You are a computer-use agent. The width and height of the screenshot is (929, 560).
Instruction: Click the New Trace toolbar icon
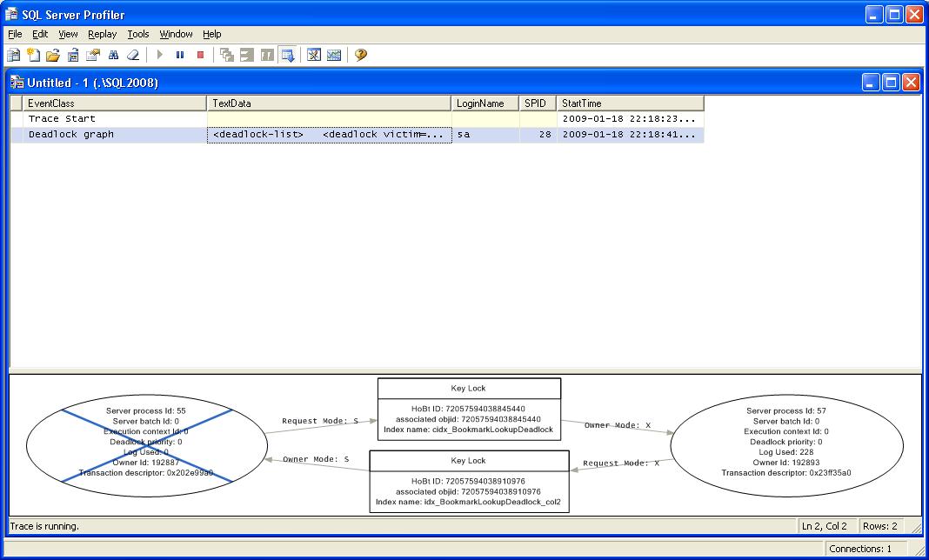click(x=14, y=55)
